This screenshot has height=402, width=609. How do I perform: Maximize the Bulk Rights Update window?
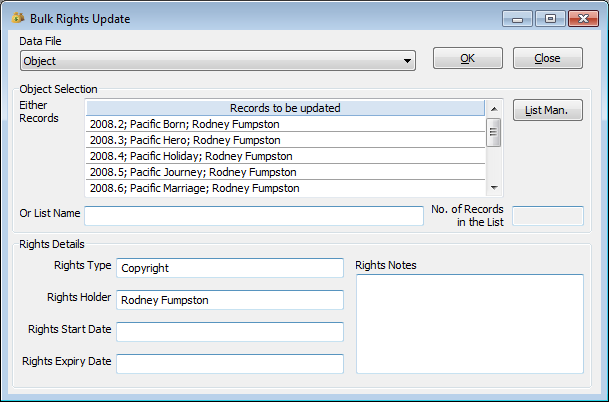click(550, 19)
